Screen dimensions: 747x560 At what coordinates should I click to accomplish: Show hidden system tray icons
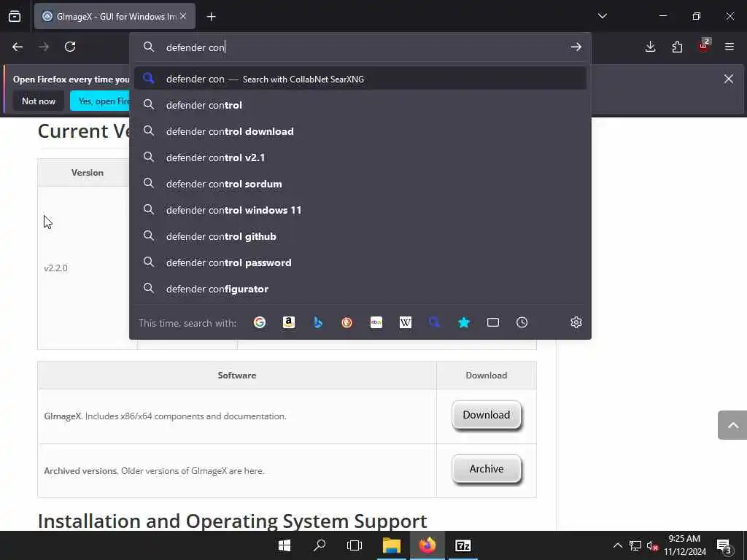617,545
